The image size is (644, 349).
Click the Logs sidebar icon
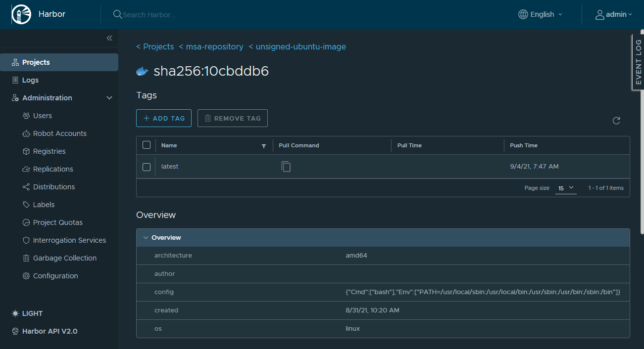[15, 80]
